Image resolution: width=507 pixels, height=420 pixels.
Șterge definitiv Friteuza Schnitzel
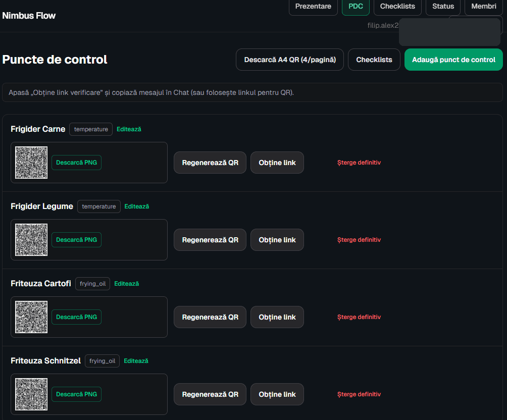[x=359, y=394]
